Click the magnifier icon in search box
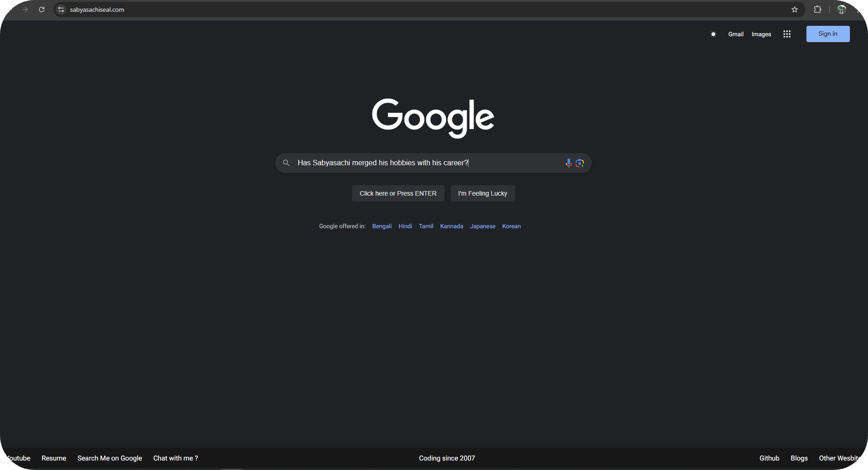Image resolution: width=868 pixels, height=470 pixels. tap(286, 163)
